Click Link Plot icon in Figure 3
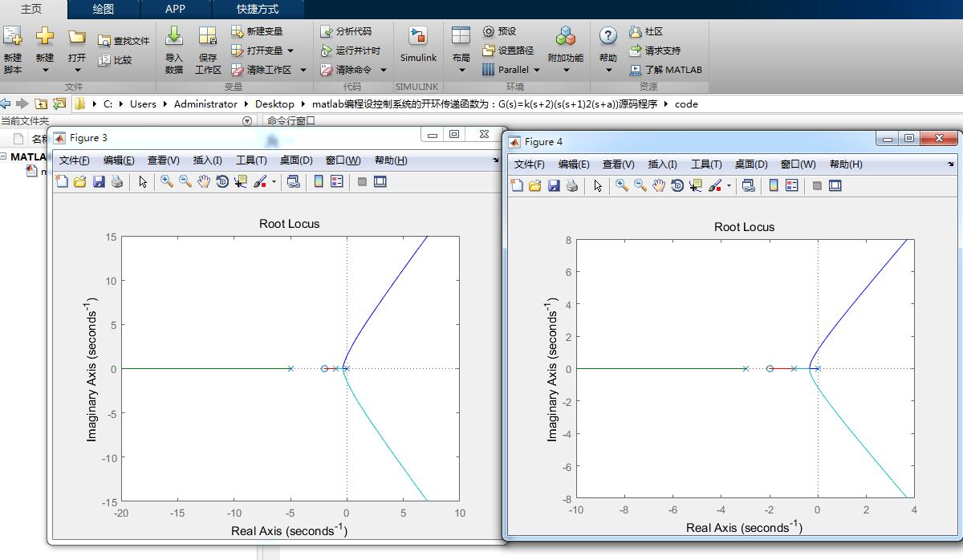 294,182
